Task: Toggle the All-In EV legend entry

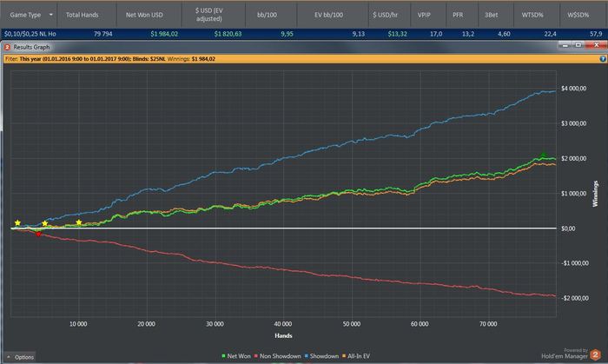Action: coord(356,356)
